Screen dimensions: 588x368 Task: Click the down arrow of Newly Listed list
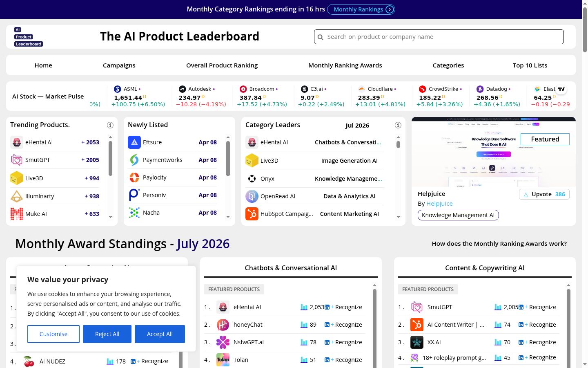(x=228, y=217)
